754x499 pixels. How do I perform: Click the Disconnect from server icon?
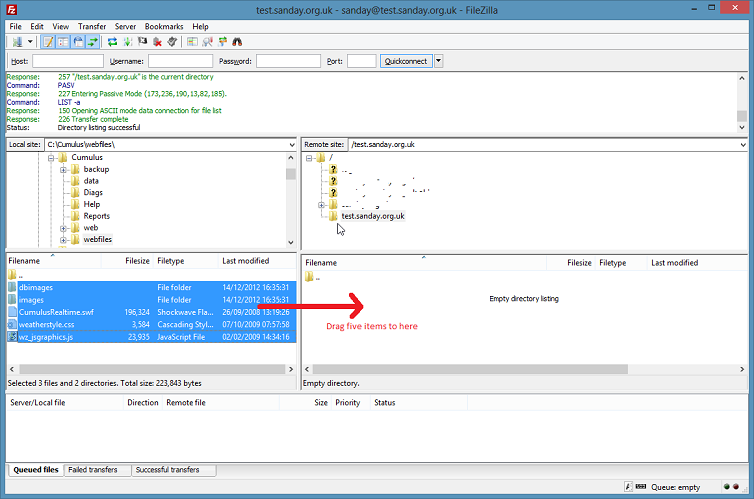pos(157,42)
